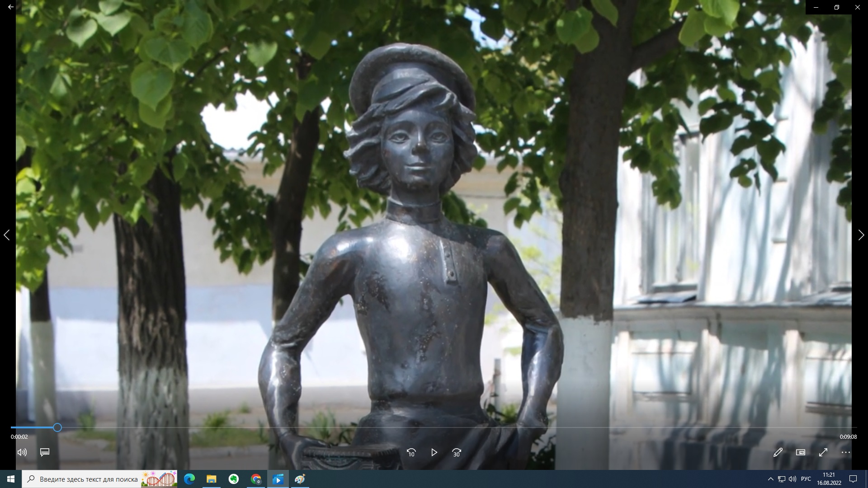Image resolution: width=868 pixels, height=488 pixels.
Task: Skip back 10 seconds
Action: coord(411,452)
